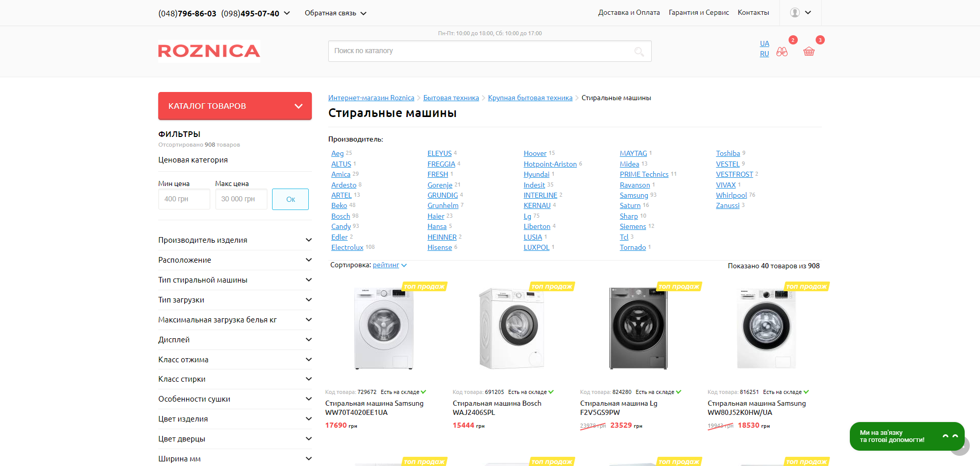Viewport: 980px width, 466px height.
Task: Filter by Samsung manufacturer
Action: click(634, 196)
